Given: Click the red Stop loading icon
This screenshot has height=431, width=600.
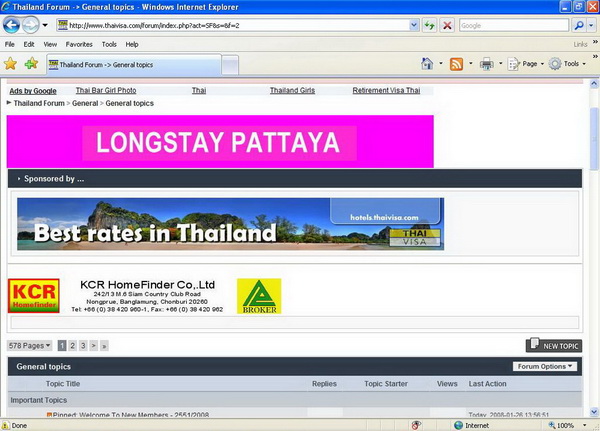Looking at the screenshot, I should 447,26.
